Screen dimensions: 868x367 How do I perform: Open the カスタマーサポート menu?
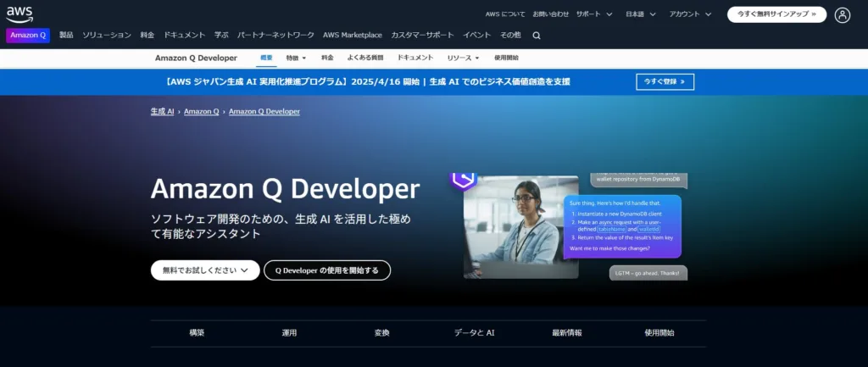422,35
